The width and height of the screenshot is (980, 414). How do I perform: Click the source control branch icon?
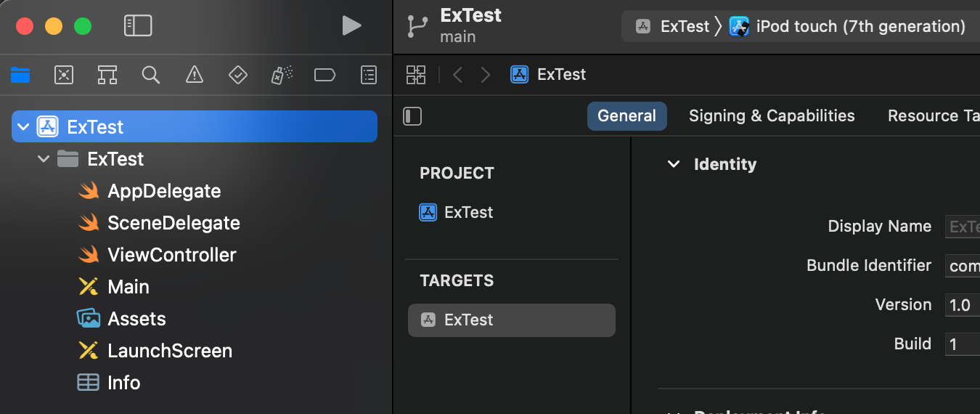(417, 26)
